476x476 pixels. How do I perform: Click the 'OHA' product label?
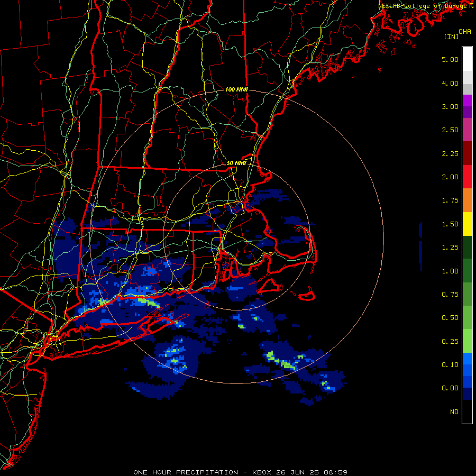click(465, 31)
